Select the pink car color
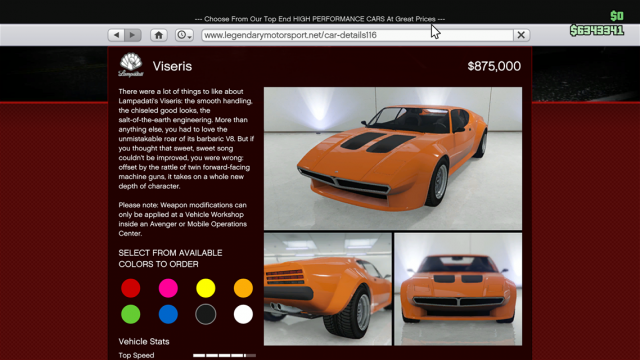This screenshot has height=360, width=640. pos(168,288)
